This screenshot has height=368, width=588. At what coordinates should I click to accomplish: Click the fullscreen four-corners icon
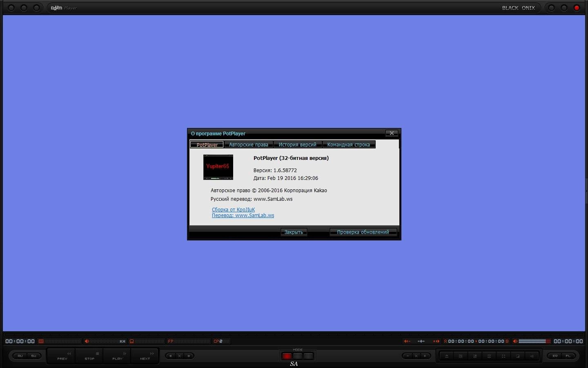point(503,356)
